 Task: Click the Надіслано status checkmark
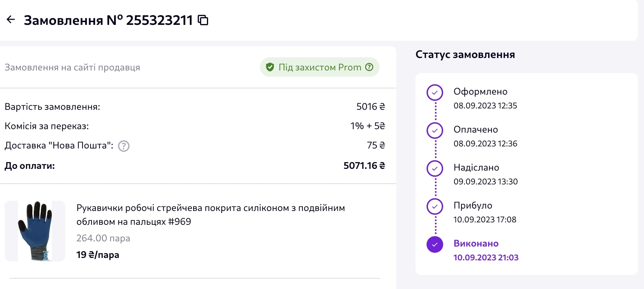point(435,168)
